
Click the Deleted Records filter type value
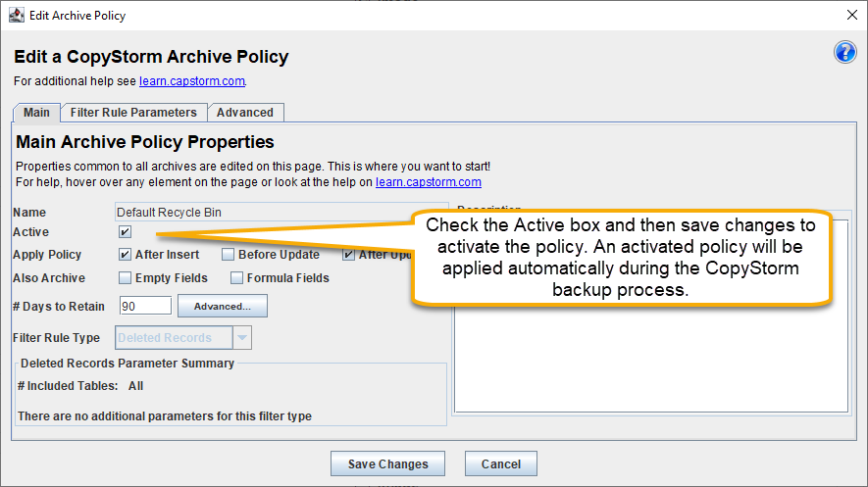174,338
